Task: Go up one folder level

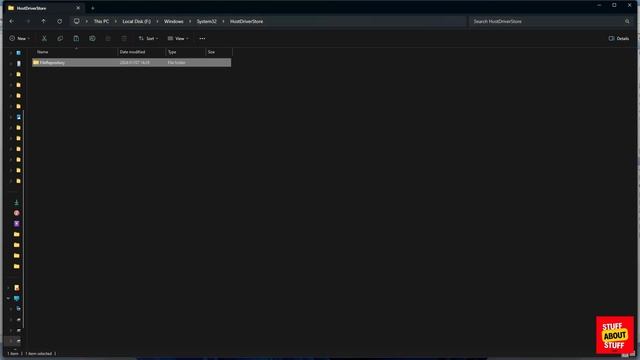Action: (43, 21)
